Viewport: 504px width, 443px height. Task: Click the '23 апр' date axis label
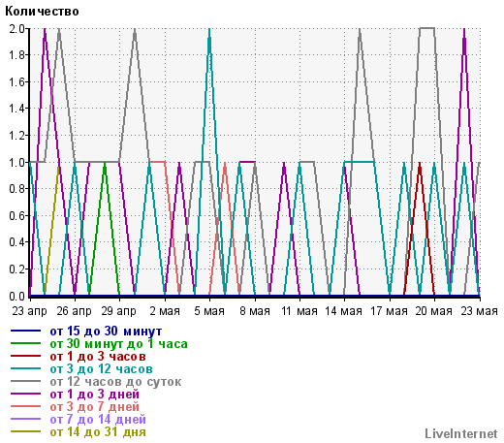(30, 311)
